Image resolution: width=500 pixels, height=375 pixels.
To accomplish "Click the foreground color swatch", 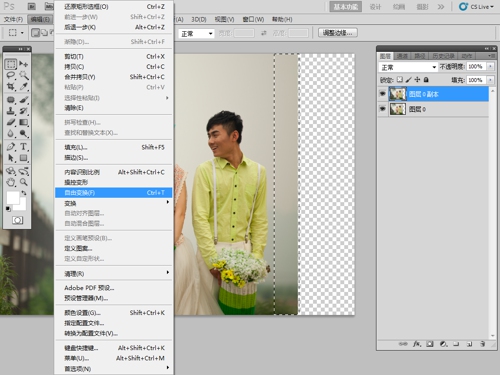I will 13,197.
